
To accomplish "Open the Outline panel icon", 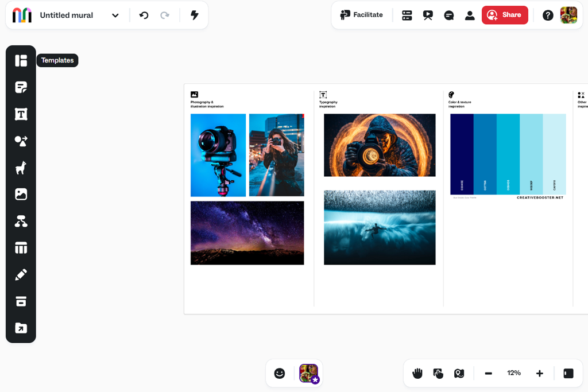I will tap(407, 15).
